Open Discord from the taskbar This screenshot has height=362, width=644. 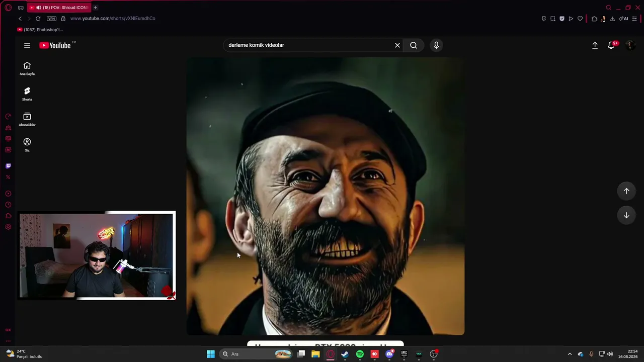pyautogui.click(x=389, y=354)
